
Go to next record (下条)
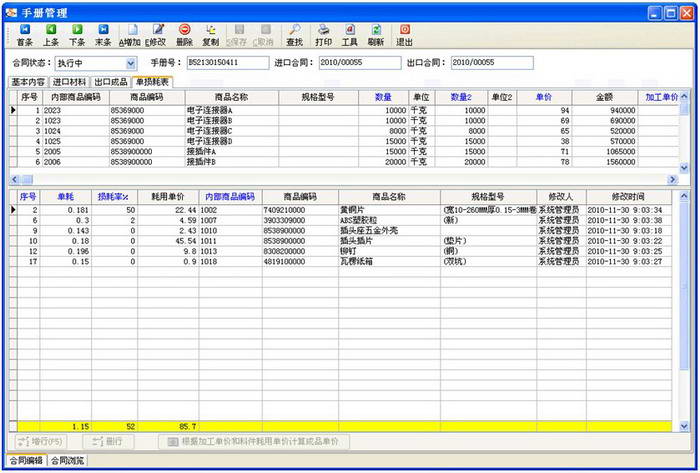pyautogui.click(x=77, y=35)
